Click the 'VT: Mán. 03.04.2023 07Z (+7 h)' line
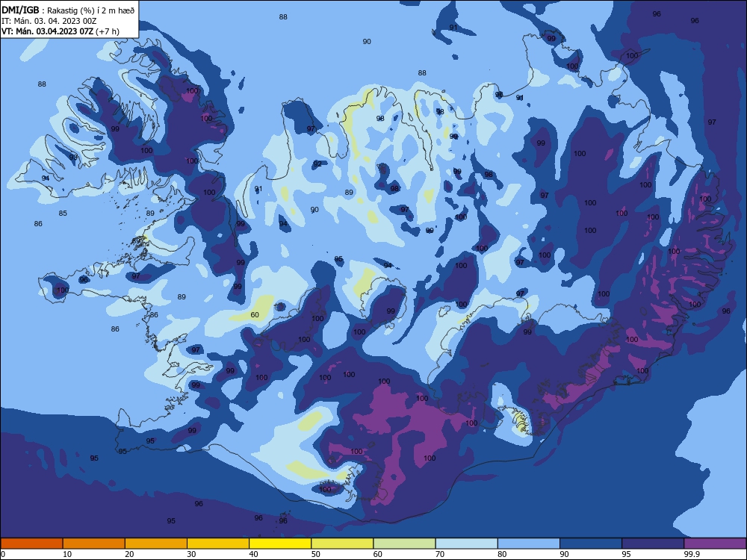 pyautogui.click(x=61, y=31)
